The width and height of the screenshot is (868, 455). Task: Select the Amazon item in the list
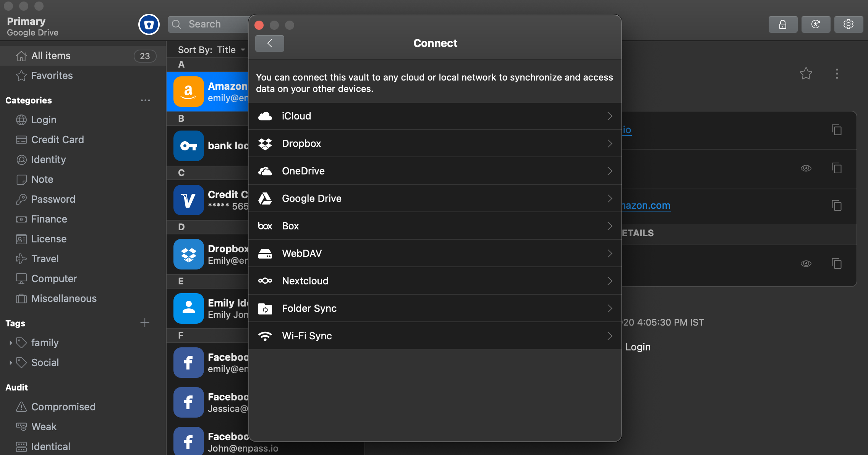pyautogui.click(x=208, y=92)
